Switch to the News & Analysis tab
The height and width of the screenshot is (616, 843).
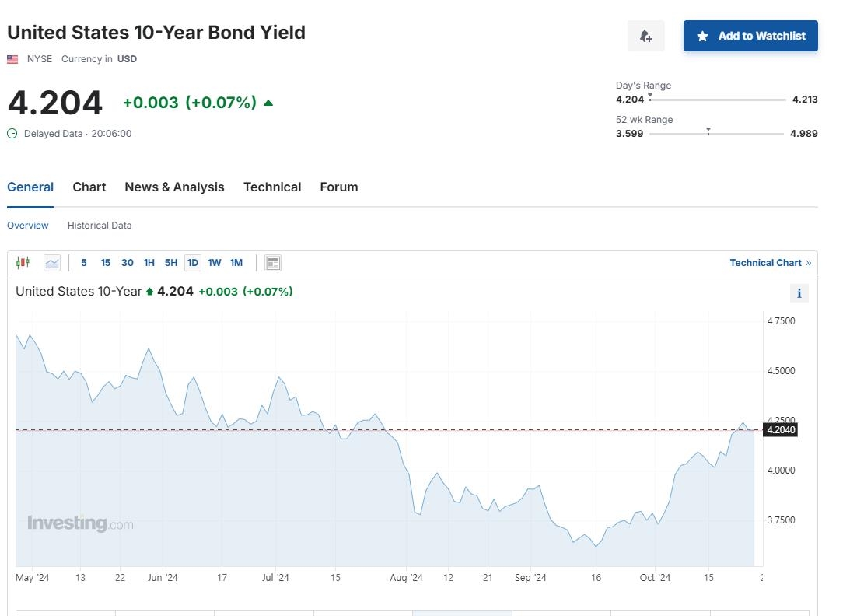coord(174,187)
